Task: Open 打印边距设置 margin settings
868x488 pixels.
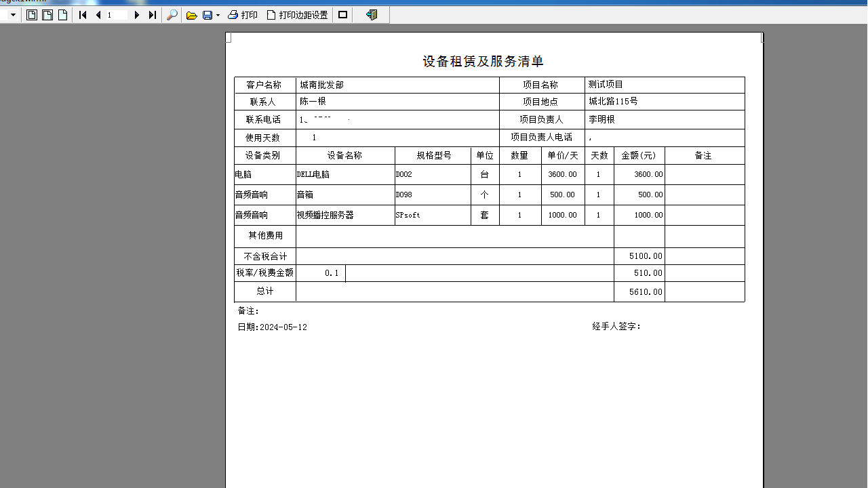Action: tap(296, 15)
